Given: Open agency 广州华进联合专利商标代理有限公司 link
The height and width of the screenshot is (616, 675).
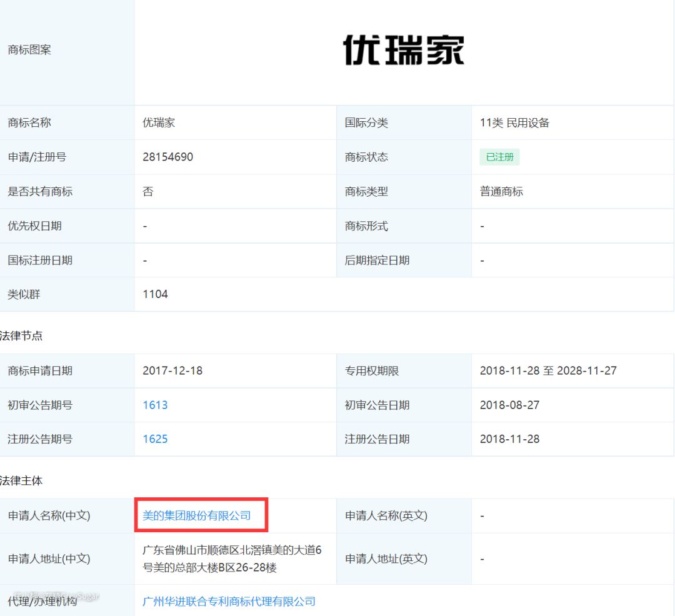Looking at the screenshot, I should pos(229,601).
